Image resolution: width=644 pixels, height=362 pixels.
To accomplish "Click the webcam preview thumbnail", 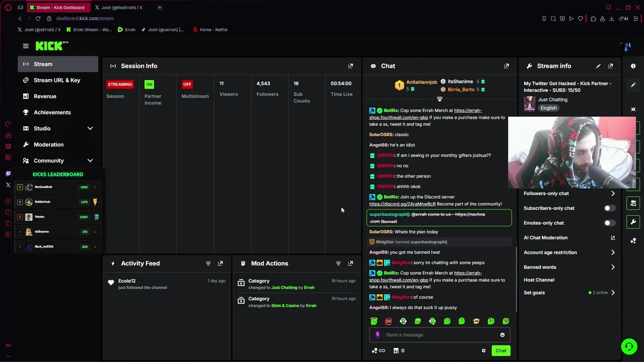I will click(572, 153).
